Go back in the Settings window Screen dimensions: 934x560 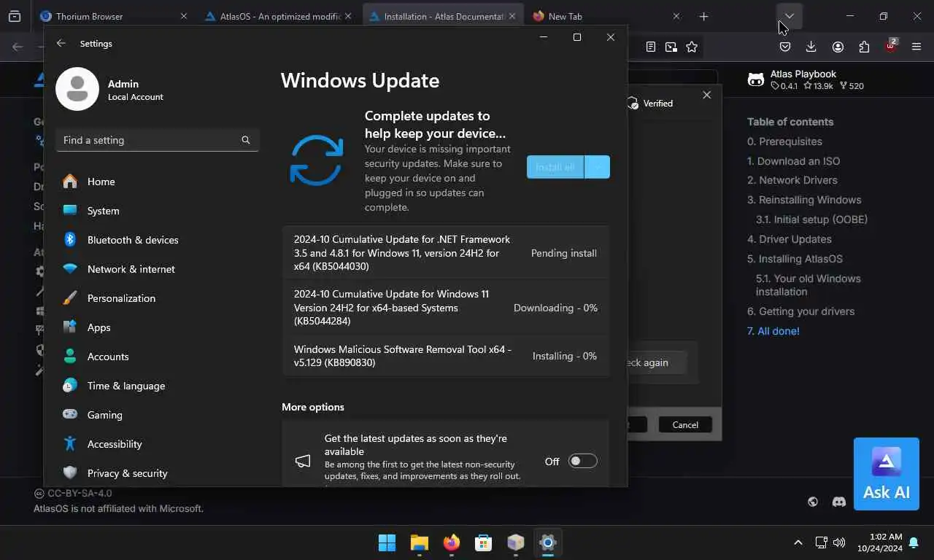pyautogui.click(x=61, y=44)
